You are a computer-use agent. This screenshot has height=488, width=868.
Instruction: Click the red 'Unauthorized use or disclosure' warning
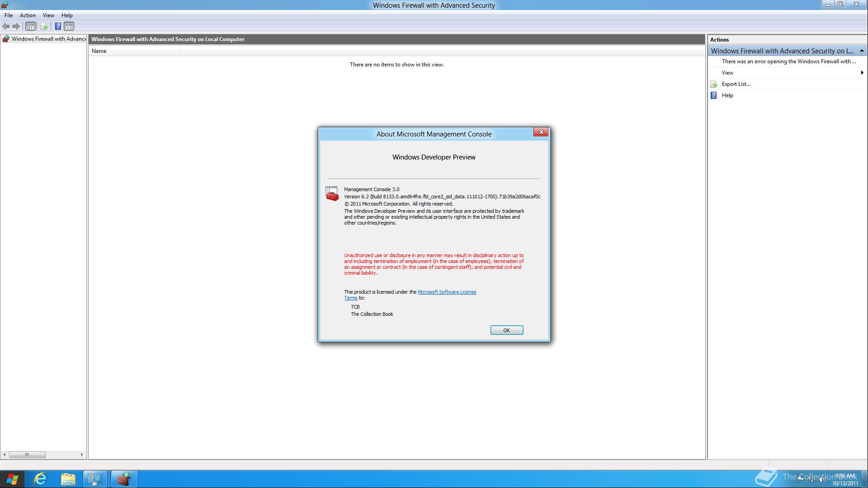point(434,264)
